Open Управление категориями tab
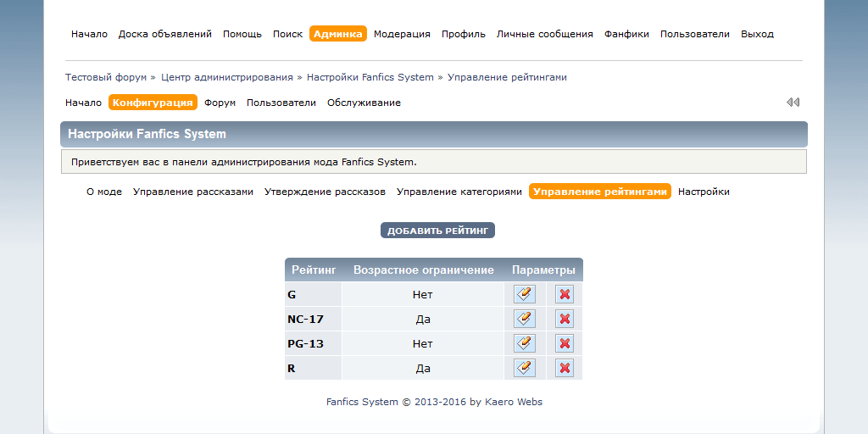 [459, 192]
